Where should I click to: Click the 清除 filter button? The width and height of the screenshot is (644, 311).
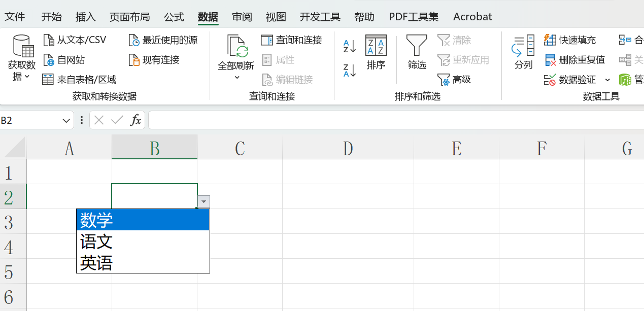click(x=454, y=40)
